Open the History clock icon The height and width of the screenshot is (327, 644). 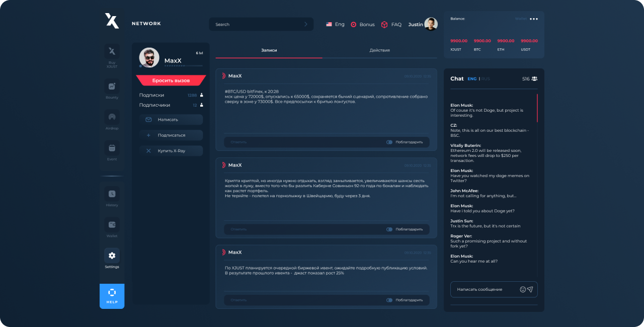[x=112, y=194]
